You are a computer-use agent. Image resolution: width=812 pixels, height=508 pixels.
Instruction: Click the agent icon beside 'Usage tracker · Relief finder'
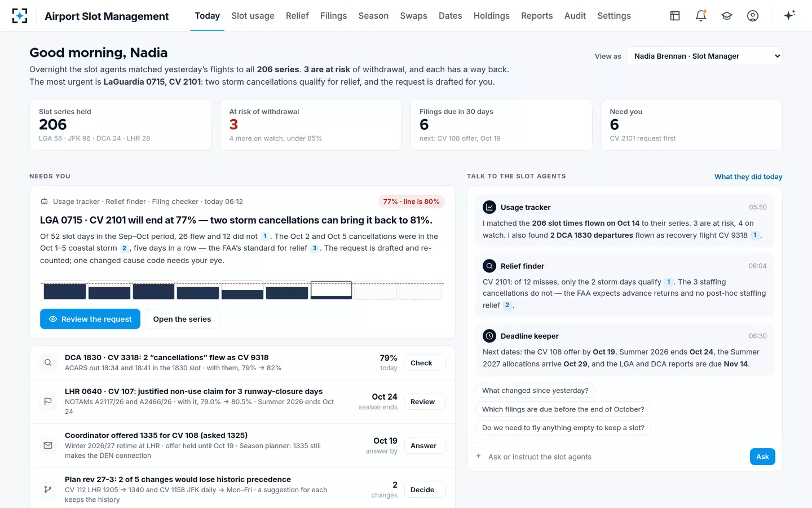[x=44, y=202]
